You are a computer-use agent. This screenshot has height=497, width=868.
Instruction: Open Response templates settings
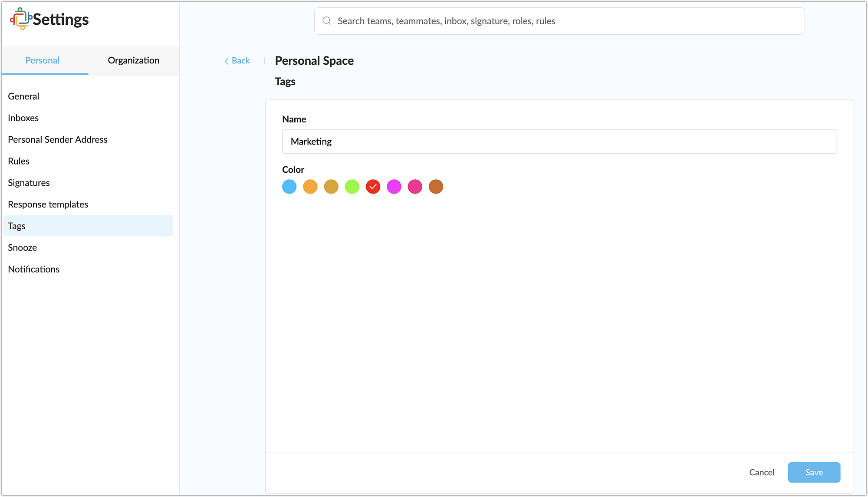[48, 204]
